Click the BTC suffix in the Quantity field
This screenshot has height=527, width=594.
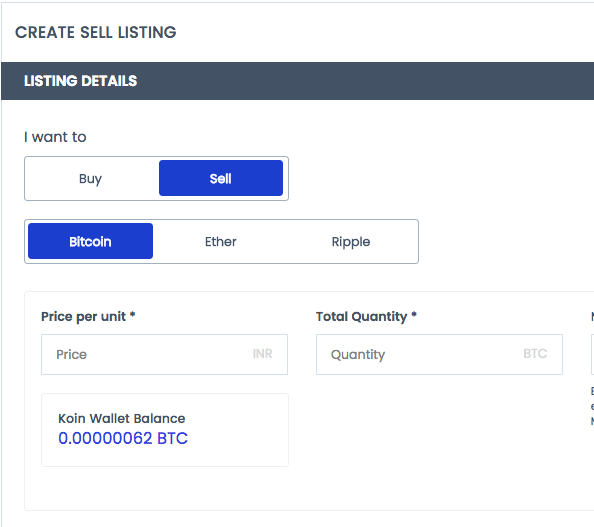coord(535,354)
